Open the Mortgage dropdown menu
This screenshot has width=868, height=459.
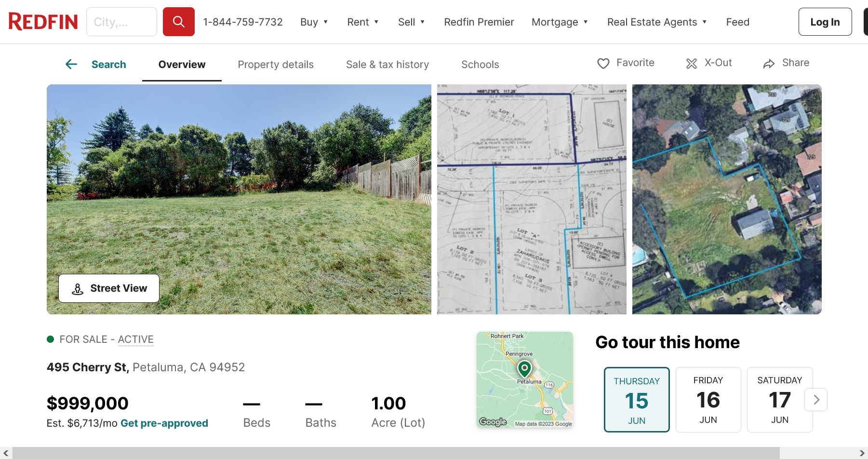click(x=560, y=22)
